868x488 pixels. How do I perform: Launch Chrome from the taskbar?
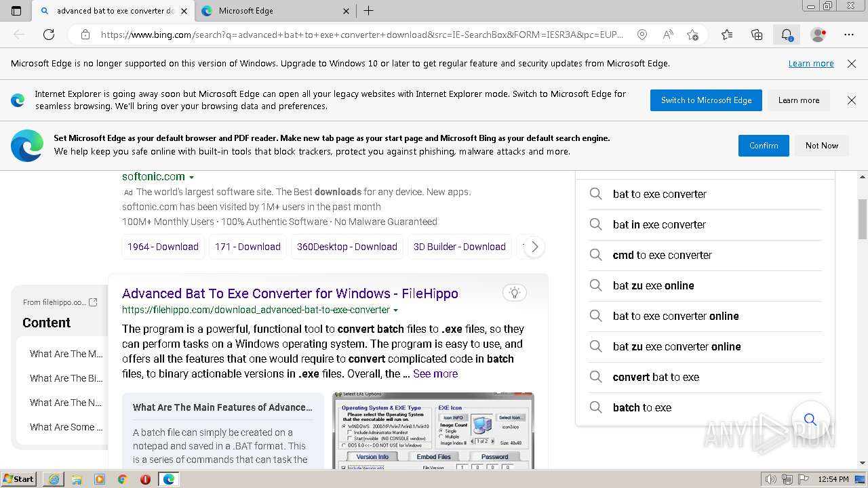coord(123,479)
